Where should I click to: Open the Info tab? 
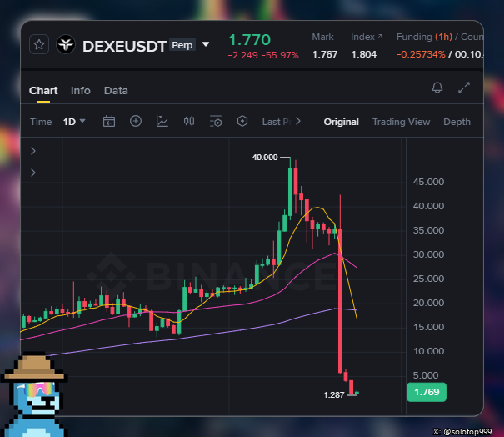click(x=81, y=91)
